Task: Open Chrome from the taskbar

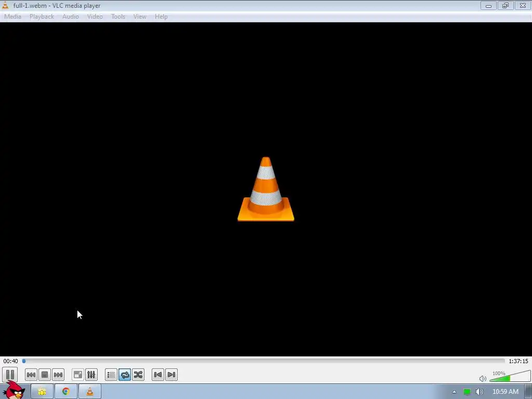Action: pos(66,392)
